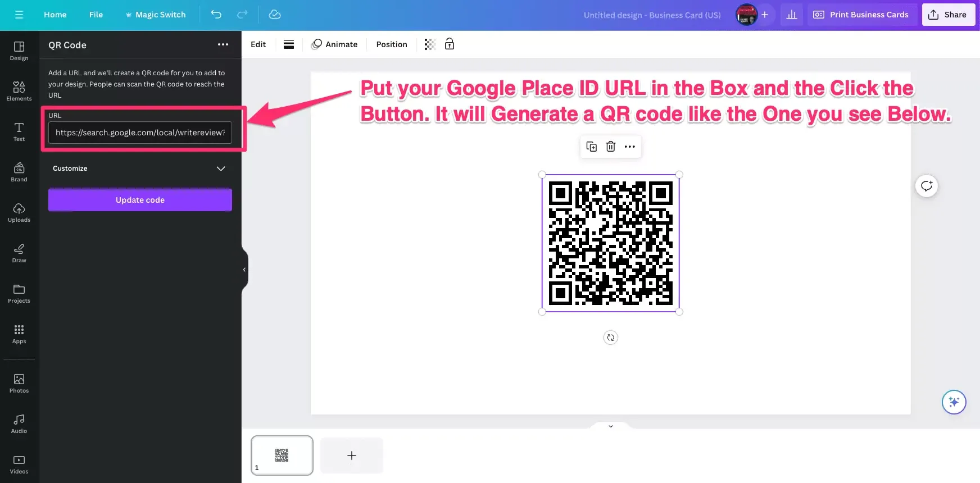Viewport: 980px width, 483px height.
Task: Open QR Code panel more options
Action: pos(223,44)
